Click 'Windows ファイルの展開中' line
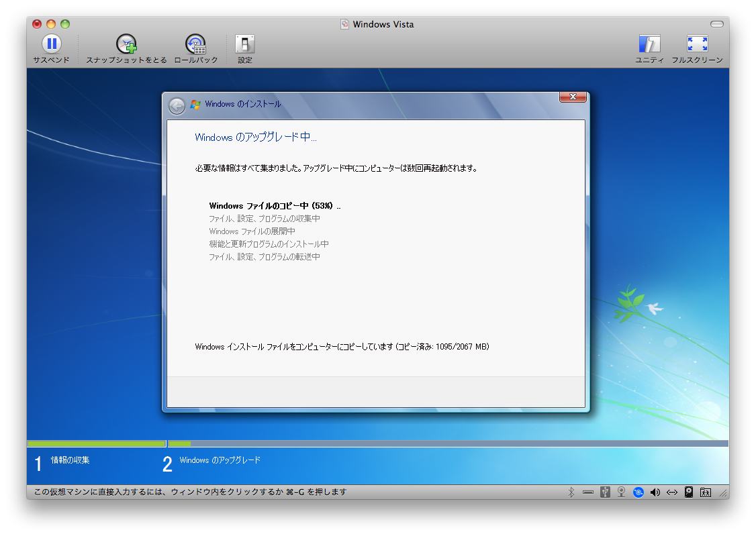The width and height of the screenshot is (756, 536). [x=252, y=231]
